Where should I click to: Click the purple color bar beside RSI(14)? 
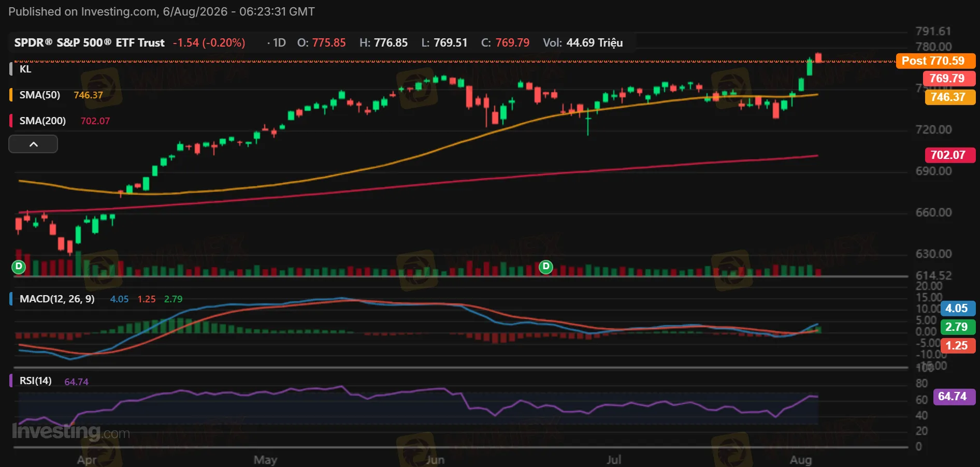pos(11,381)
